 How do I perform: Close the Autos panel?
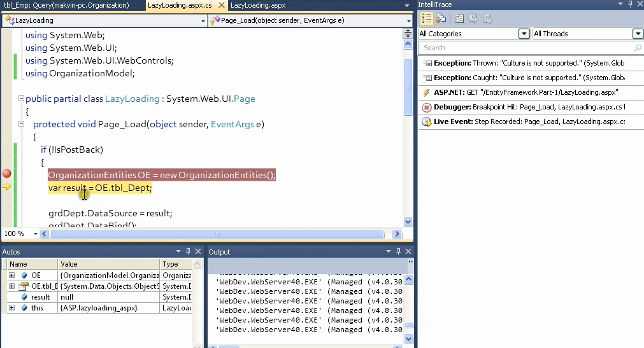click(198, 252)
